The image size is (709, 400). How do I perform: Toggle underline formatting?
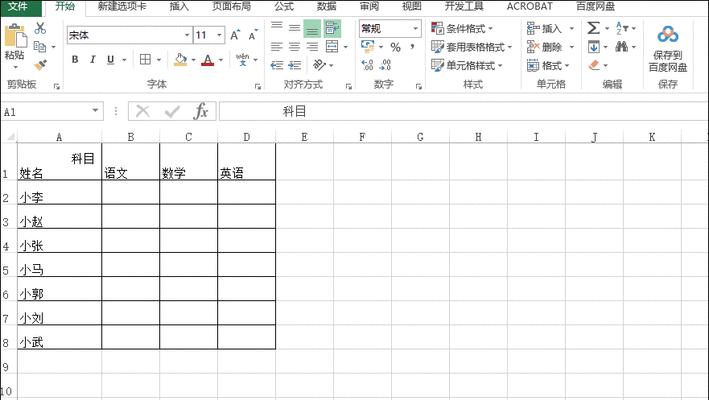(110, 60)
